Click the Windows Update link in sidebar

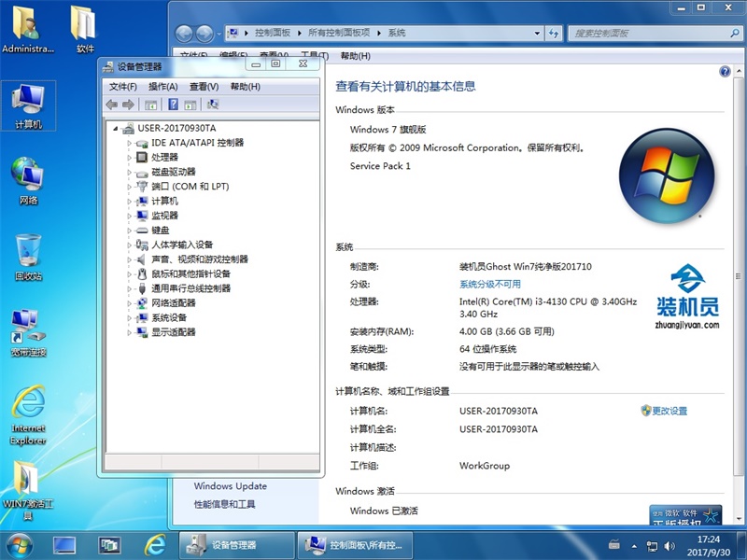tap(230, 486)
